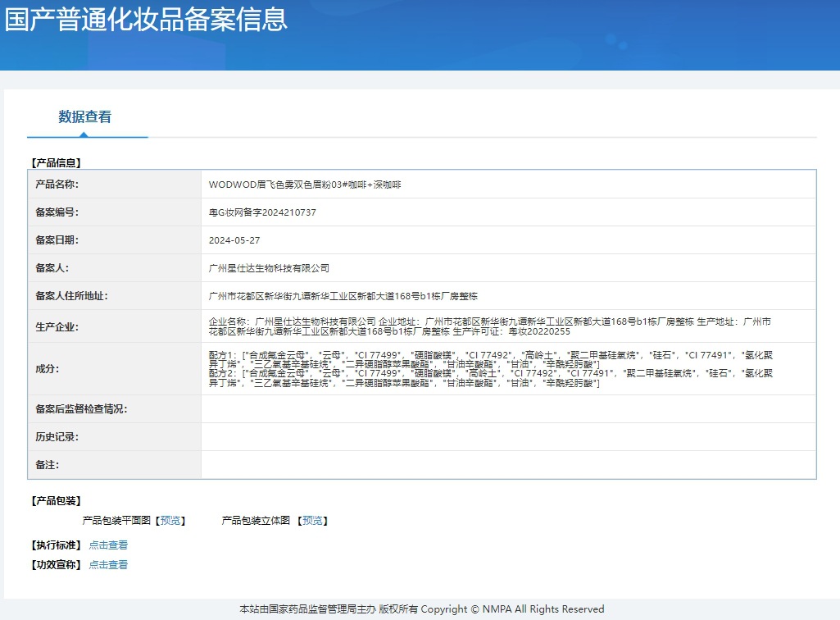
Task: Click the 历史记录 label cell
Action: (x=115, y=437)
